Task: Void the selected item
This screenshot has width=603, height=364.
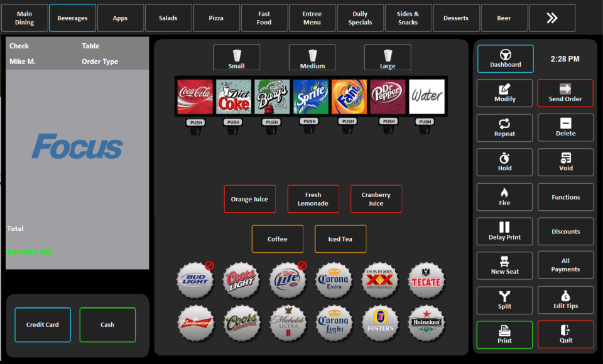Action: coord(565,162)
